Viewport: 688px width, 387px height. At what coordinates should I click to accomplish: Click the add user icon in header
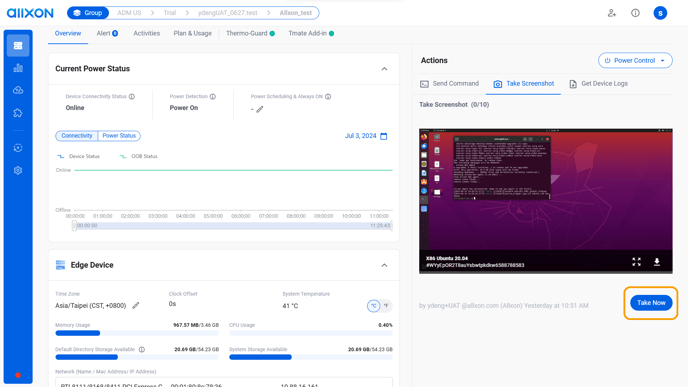(x=612, y=13)
